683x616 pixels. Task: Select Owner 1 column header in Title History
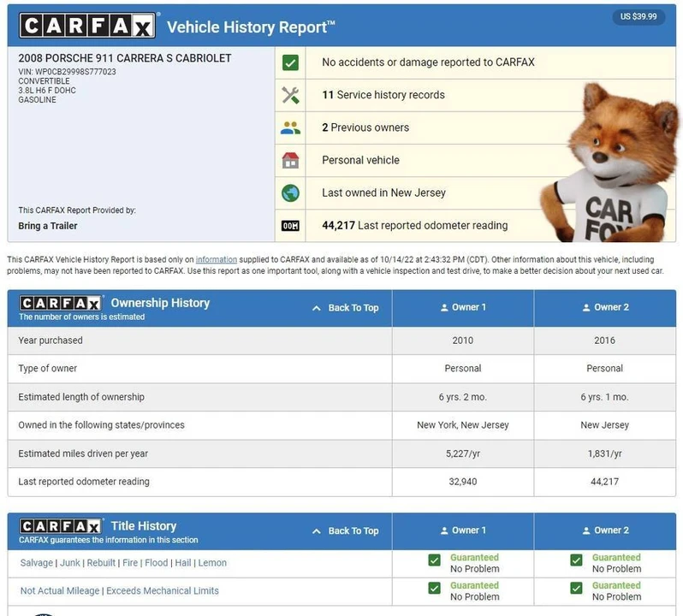click(462, 530)
